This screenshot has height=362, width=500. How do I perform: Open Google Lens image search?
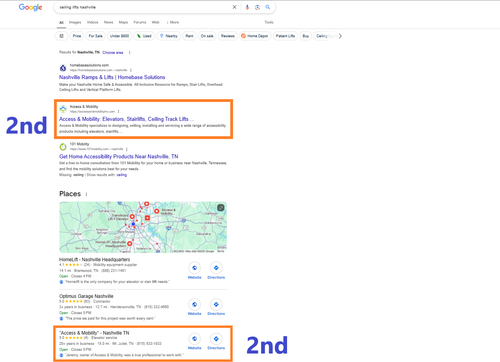(x=257, y=7)
